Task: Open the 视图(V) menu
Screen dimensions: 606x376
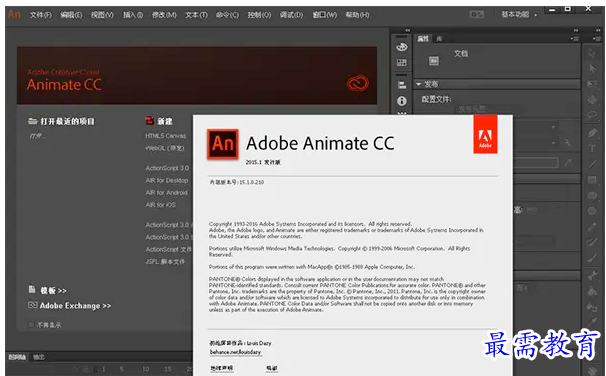Action: 102,15
